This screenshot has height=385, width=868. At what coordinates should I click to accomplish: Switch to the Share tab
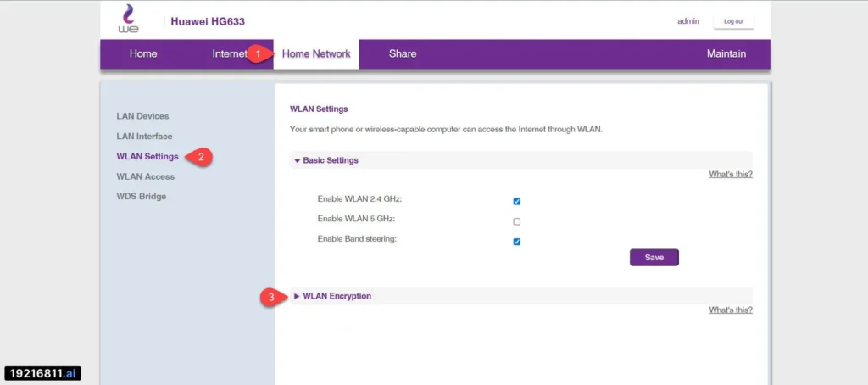click(x=403, y=53)
